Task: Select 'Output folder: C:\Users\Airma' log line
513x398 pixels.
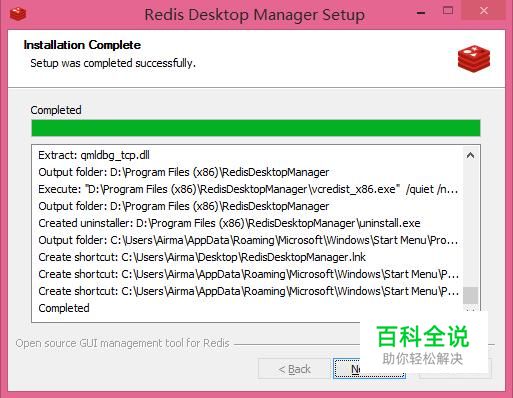Action: coord(248,240)
